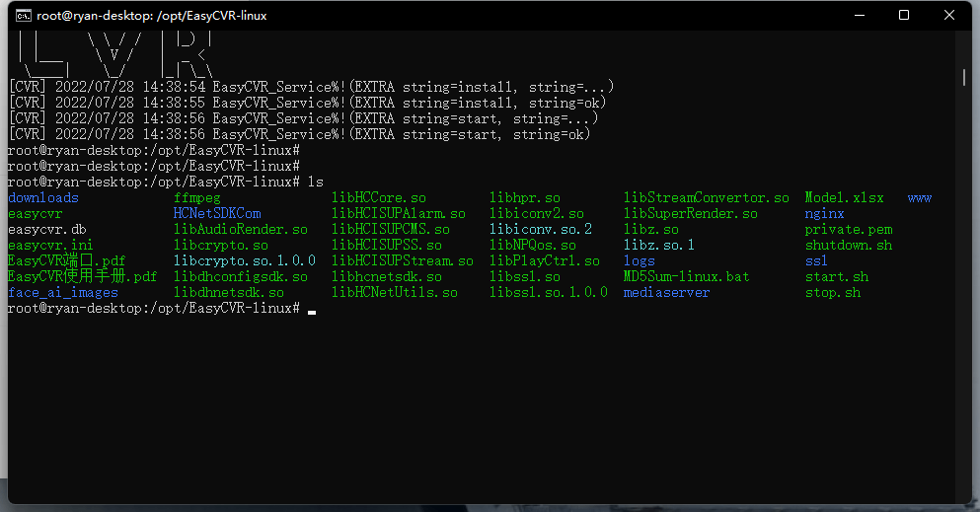Screen dimensions: 980x512
Task: Select the 'libhpr.so' file name
Action: (525, 198)
